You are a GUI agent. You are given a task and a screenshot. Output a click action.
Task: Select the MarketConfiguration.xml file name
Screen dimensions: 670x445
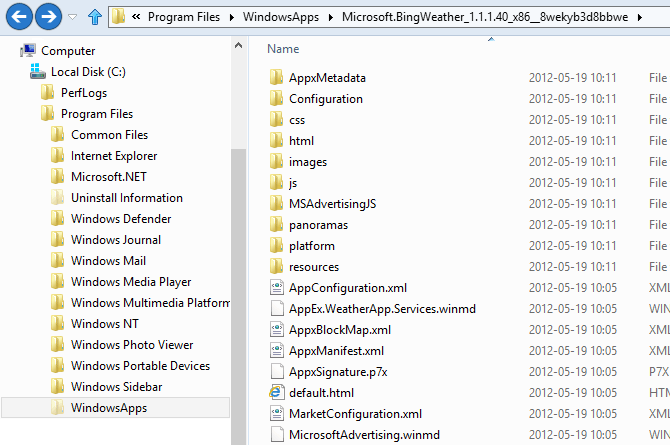(x=355, y=414)
